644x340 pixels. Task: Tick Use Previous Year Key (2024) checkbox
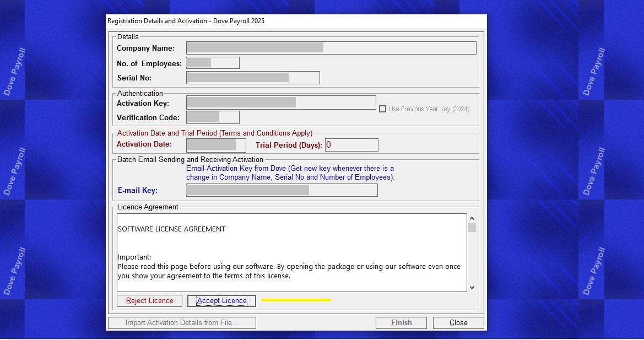[382, 109]
